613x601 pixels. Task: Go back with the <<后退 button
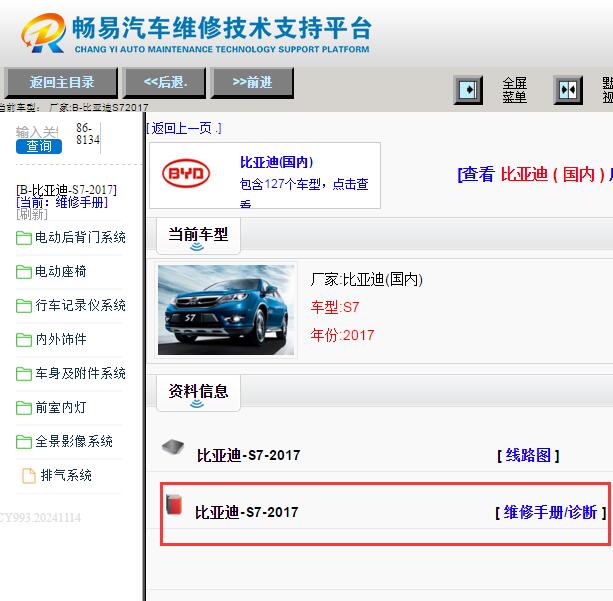pyautogui.click(x=165, y=82)
